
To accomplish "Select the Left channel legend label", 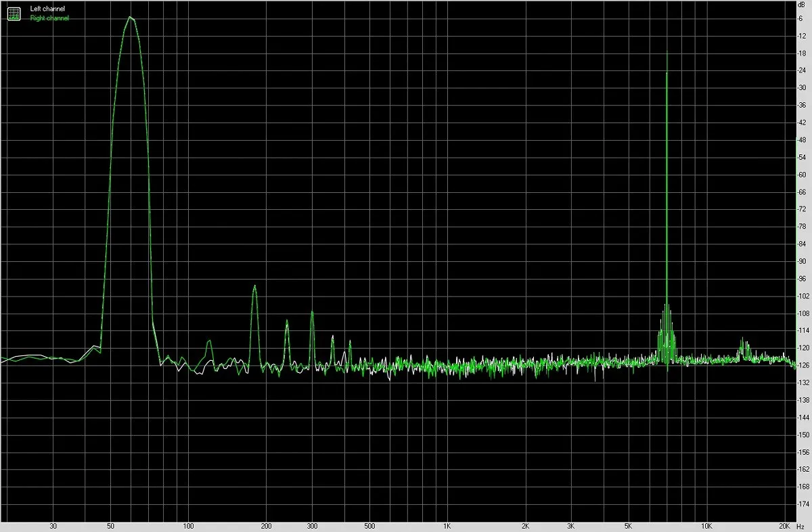I will (x=48, y=9).
